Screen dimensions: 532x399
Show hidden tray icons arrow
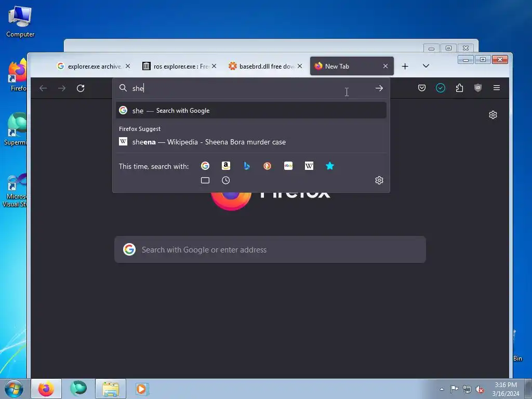click(x=442, y=389)
